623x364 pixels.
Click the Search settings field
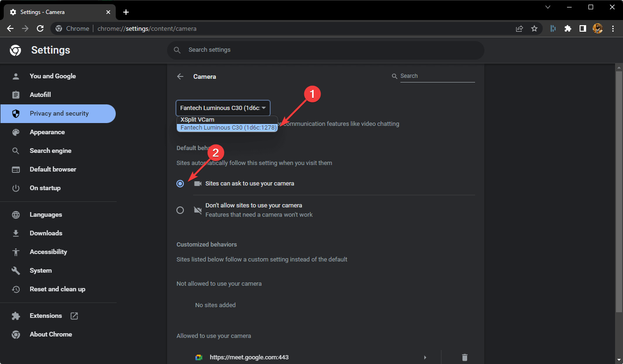tap(325, 50)
